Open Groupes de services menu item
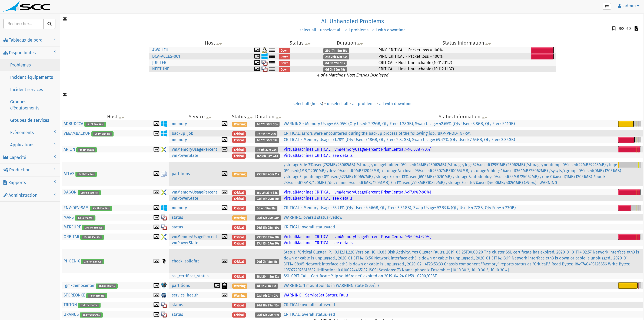This screenshot has height=320, width=644. click(30, 120)
